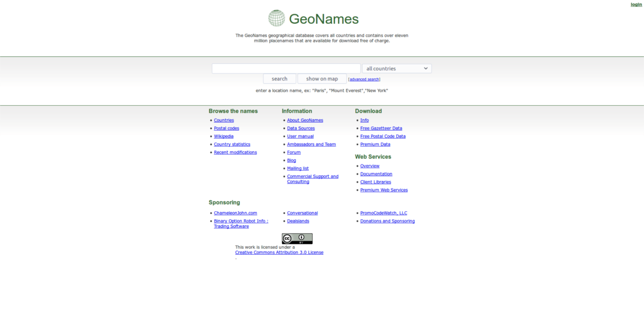Viewport: 644px width, 332px height.
Task: Open the Forum link
Action: [294, 153]
